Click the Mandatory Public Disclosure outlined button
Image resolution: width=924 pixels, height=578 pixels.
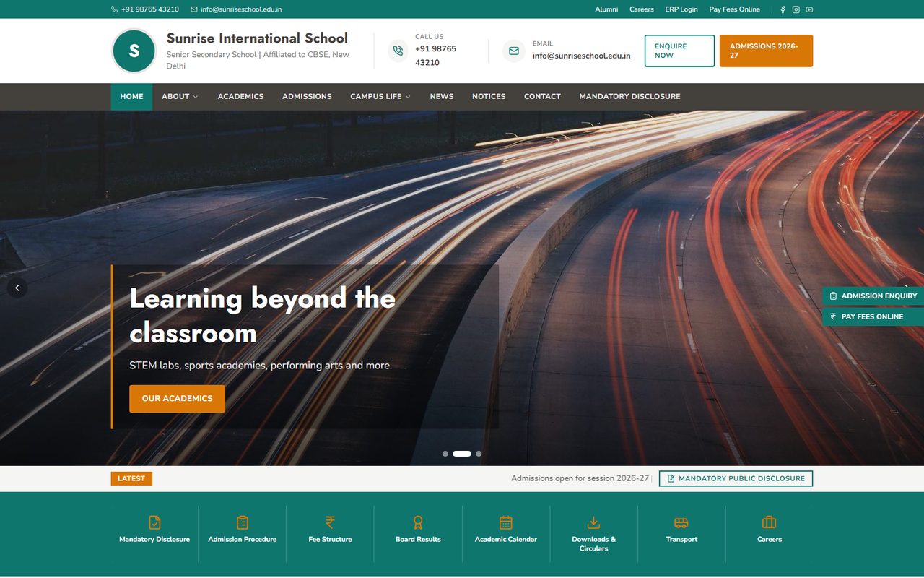(x=736, y=478)
